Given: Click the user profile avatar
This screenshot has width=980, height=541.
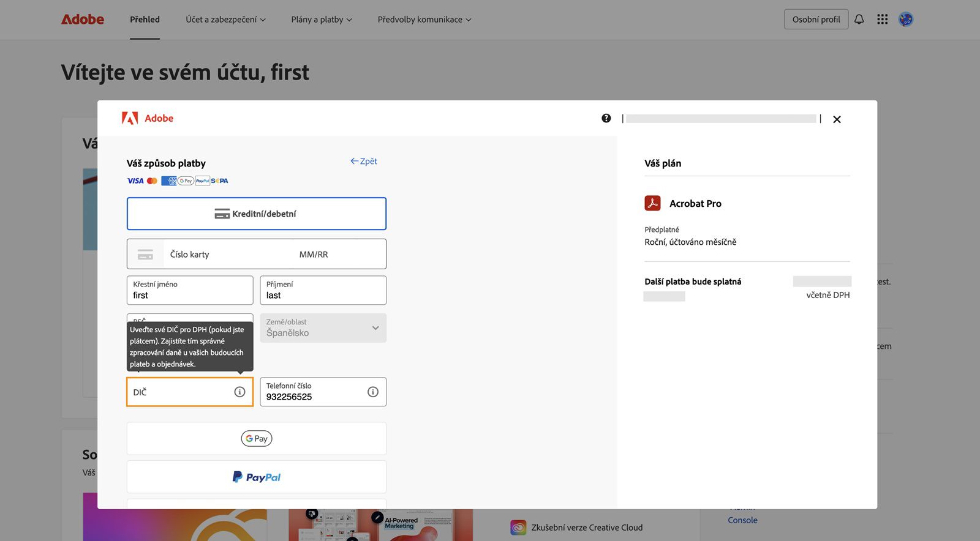Looking at the screenshot, I should click(x=905, y=20).
